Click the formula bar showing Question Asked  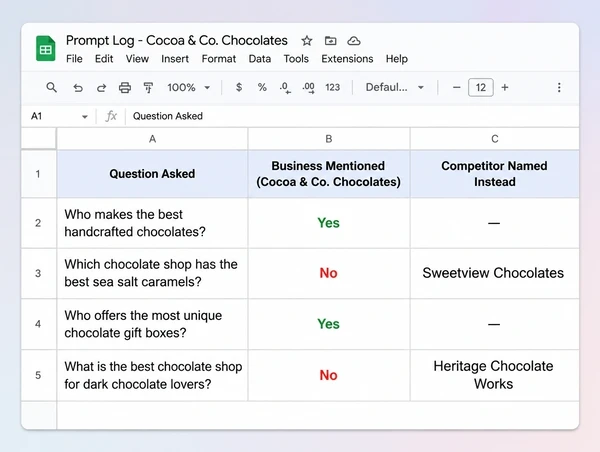click(x=352, y=116)
